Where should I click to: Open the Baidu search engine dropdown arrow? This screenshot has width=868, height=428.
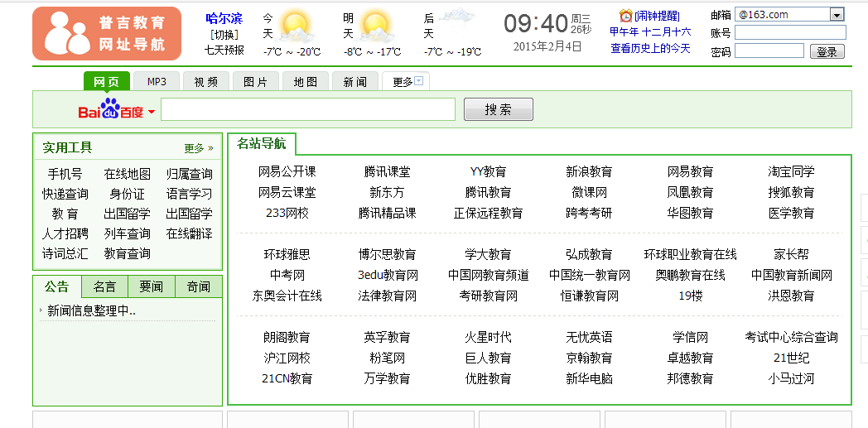(x=151, y=113)
